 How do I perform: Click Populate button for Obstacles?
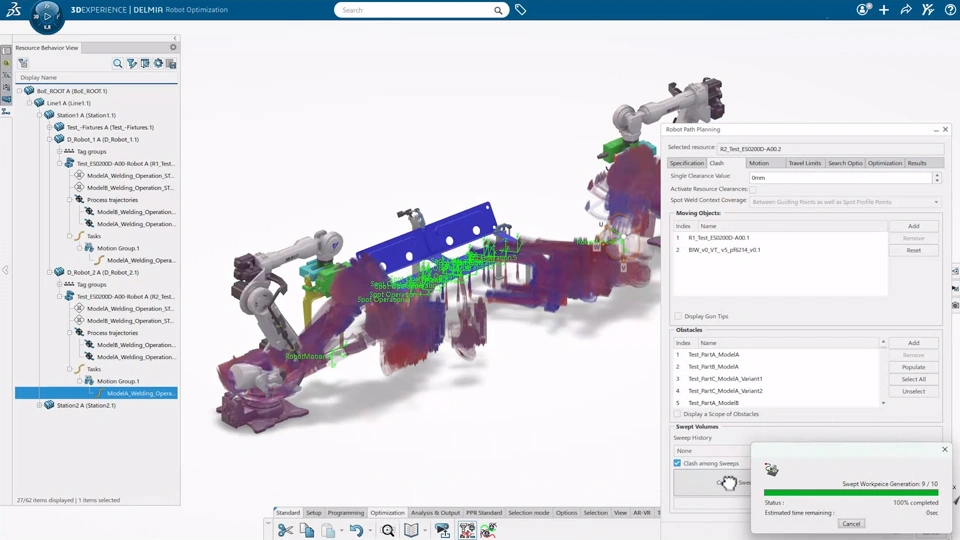click(x=913, y=367)
